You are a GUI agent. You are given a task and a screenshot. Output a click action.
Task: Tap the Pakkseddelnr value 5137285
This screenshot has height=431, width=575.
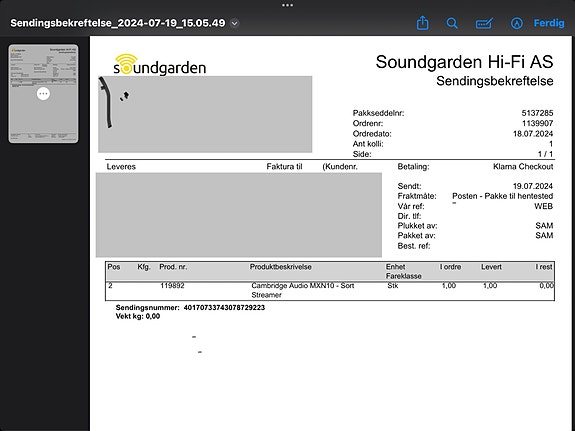pos(537,113)
